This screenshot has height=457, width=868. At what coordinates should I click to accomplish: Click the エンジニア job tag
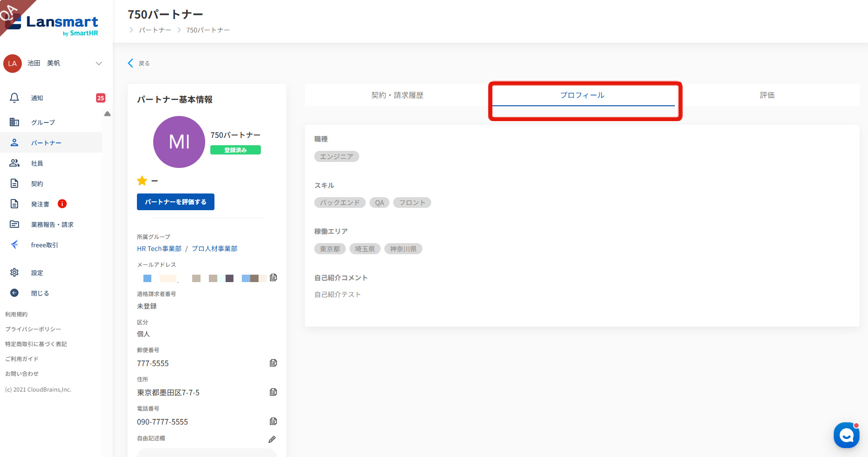(337, 156)
